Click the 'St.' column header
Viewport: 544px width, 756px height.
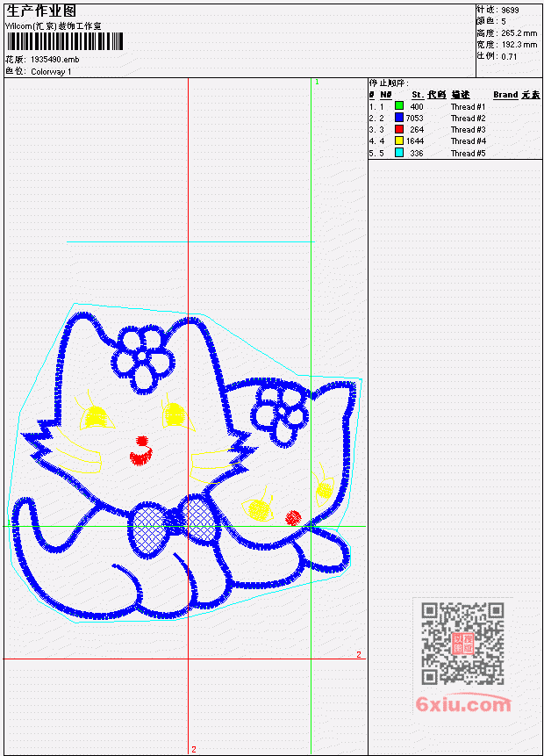(x=418, y=95)
